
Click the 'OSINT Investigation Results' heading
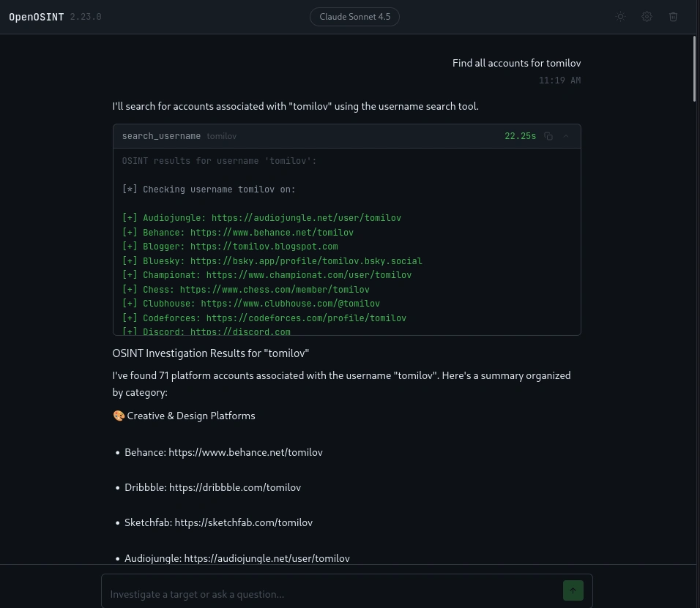click(x=211, y=353)
